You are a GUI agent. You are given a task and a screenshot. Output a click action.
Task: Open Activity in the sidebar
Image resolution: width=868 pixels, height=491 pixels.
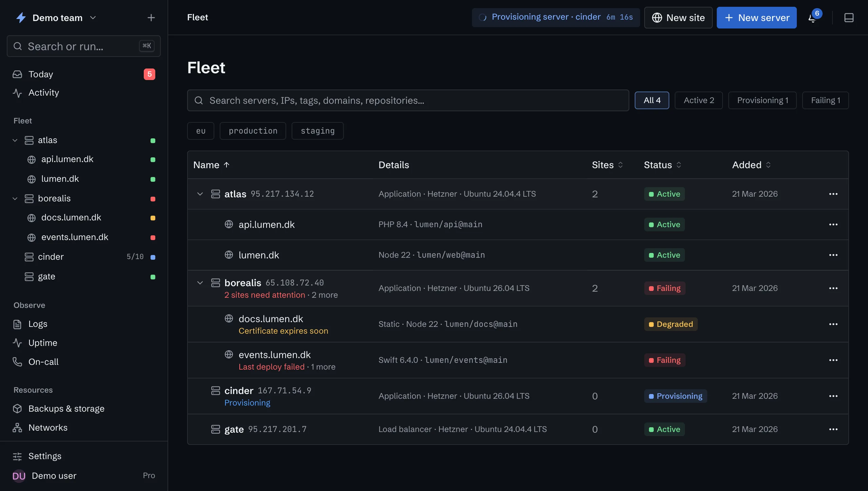tap(83, 93)
